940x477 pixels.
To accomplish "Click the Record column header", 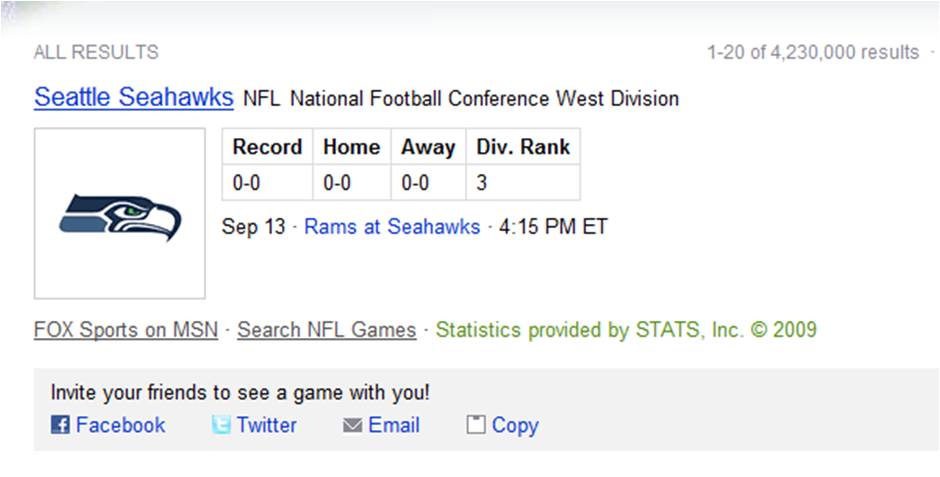I will tap(267, 147).
